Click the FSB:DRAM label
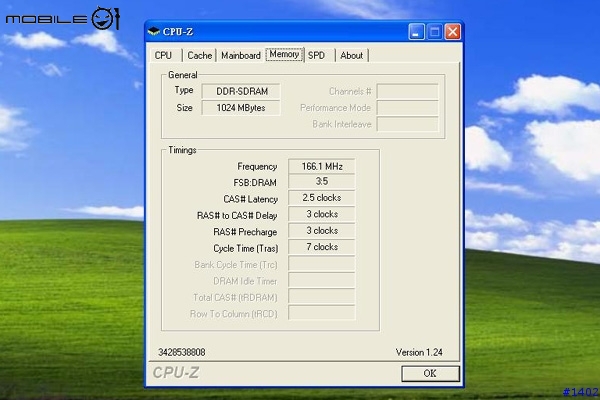600x400 pixels. [255, 183]
